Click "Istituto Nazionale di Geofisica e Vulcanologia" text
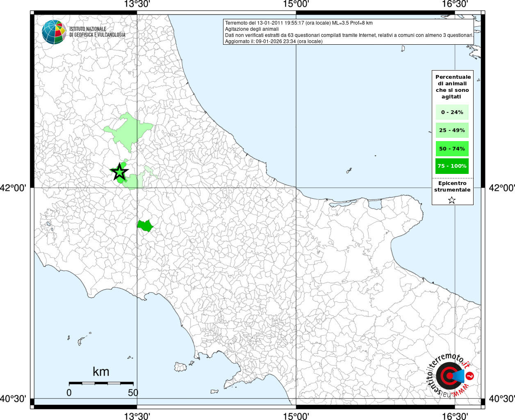This screenshot has width=515, height=420. click(97, 32)
